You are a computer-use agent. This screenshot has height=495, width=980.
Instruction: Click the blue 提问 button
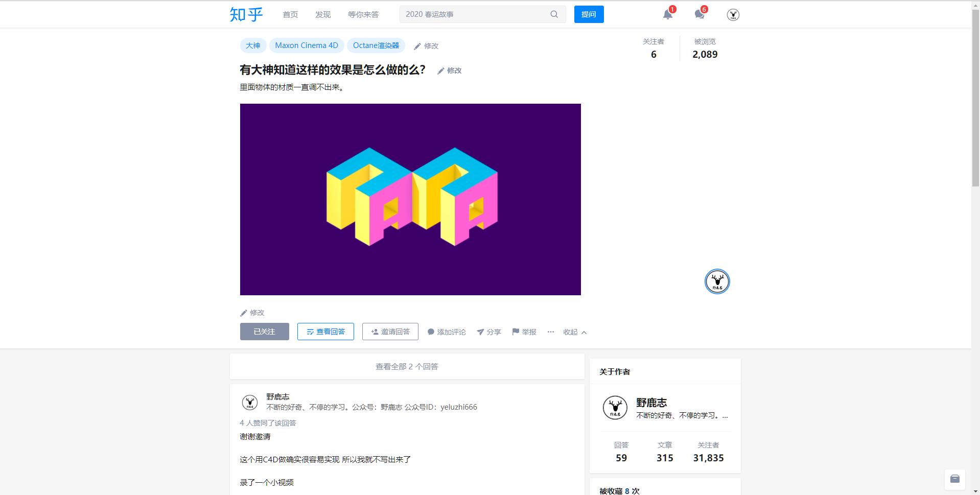point(589,14)
